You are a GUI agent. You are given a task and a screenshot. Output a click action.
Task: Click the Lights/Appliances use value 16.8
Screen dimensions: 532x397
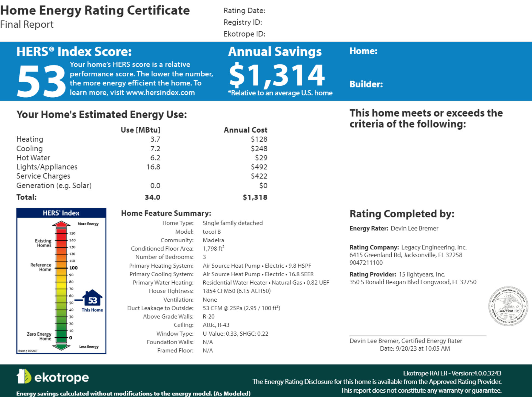tap(153, 167)
